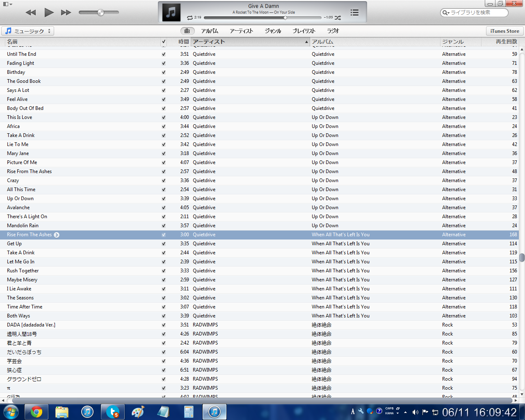Select the song Maybe Misery

pos(22,280)
